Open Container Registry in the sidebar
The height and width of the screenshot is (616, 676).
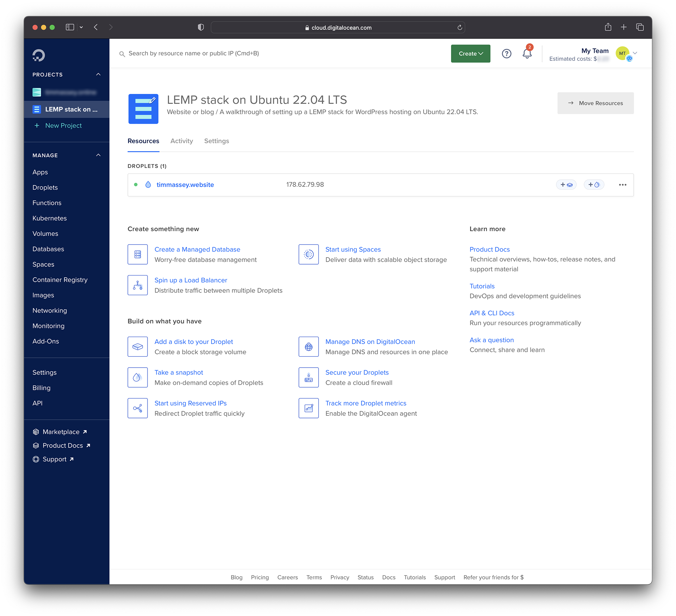[60, 280]
